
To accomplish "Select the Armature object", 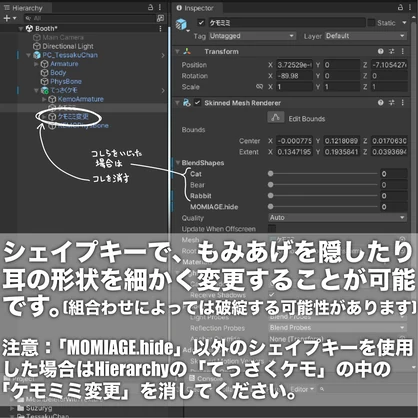I will 64,64.
